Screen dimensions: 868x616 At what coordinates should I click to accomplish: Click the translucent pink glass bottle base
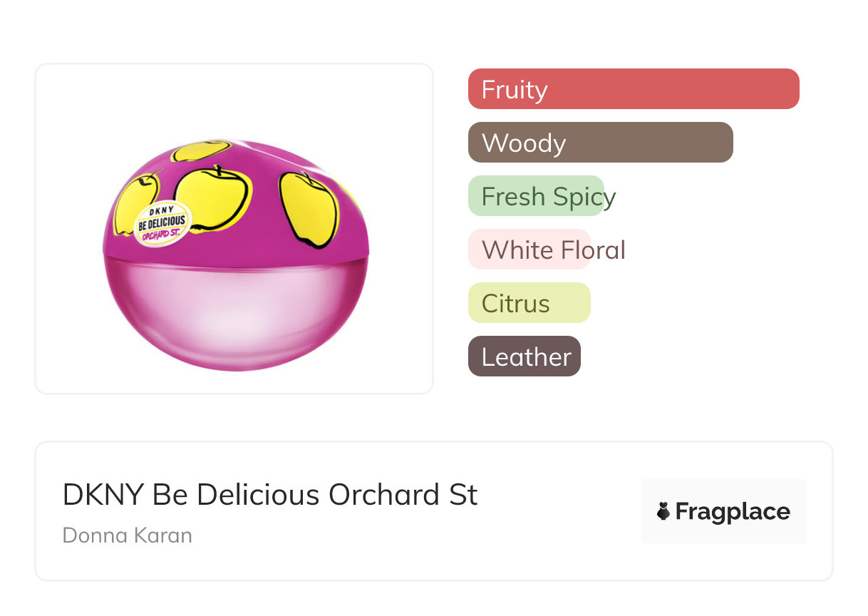pyautogui.click(x=235, y=314)
